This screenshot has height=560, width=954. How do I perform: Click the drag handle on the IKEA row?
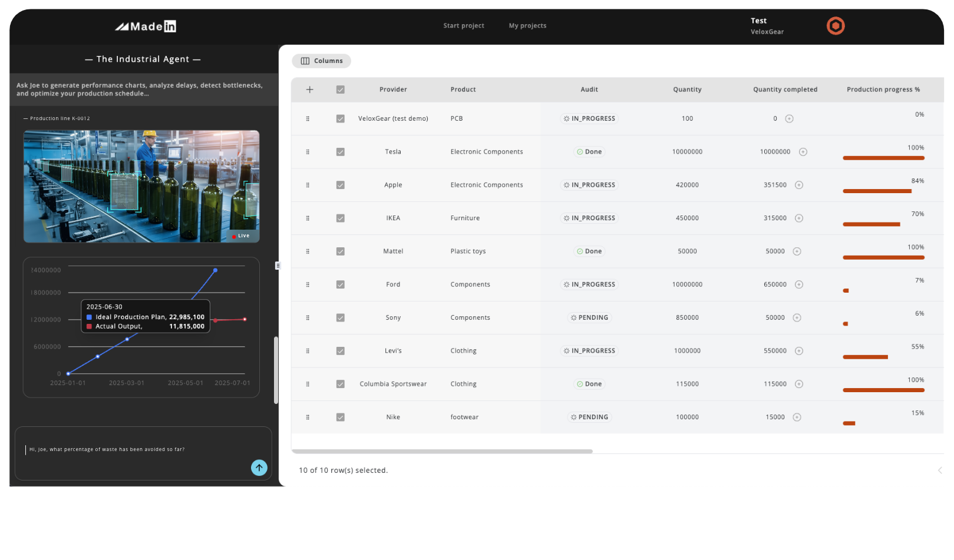click(x=307, y=218)
